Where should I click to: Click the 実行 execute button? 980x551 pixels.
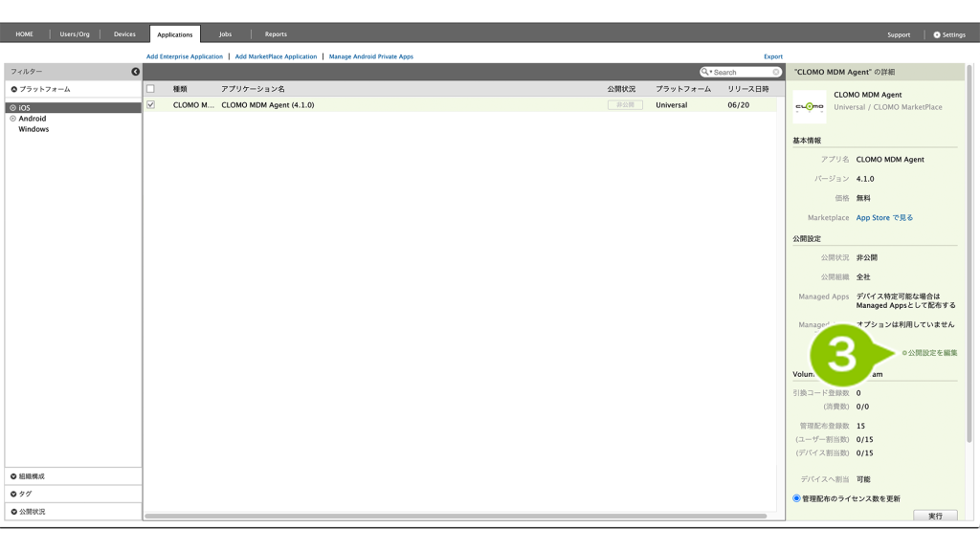point(935,516)
